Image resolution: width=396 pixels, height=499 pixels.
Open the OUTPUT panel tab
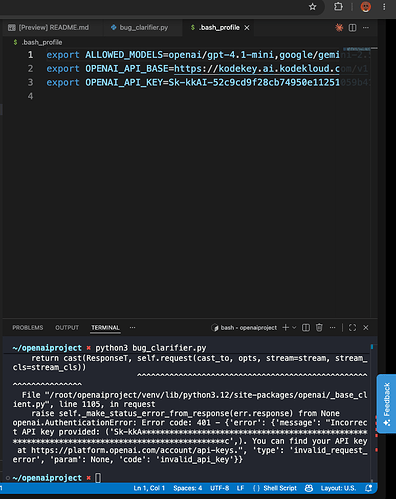67,328
